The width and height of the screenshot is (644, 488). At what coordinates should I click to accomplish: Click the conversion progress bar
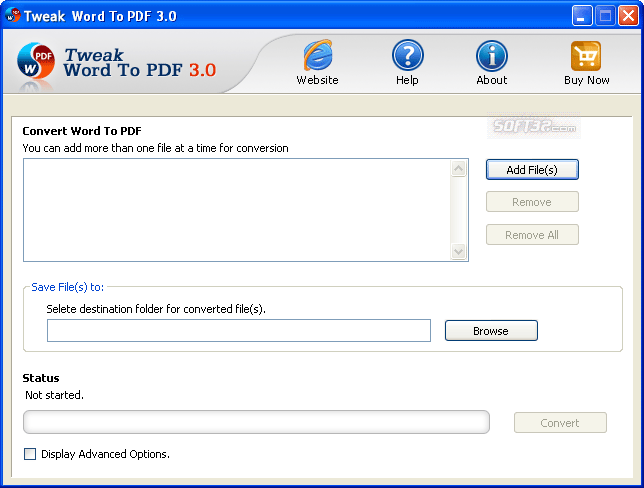click(256, 422)
